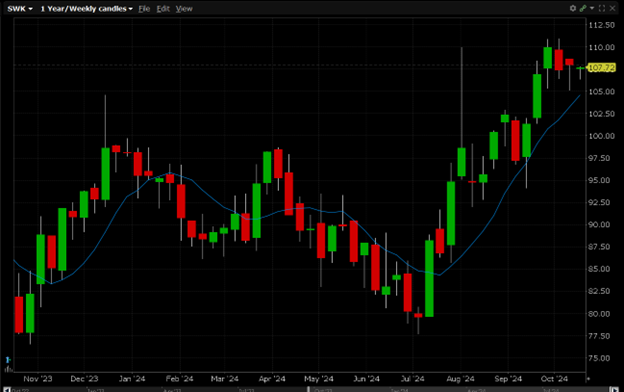
Task: Click the green chain link grouping icon
Action: (583, 8)
